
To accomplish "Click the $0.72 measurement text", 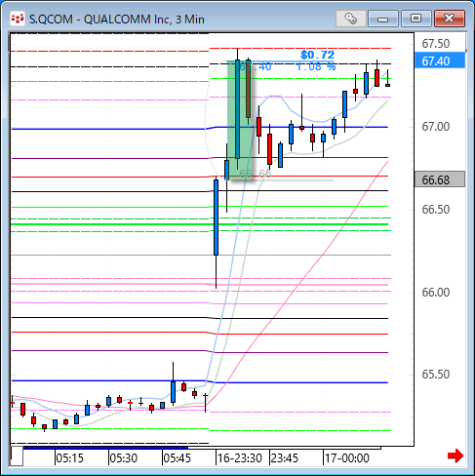I will pyautogui.click(x=318, y=55).
